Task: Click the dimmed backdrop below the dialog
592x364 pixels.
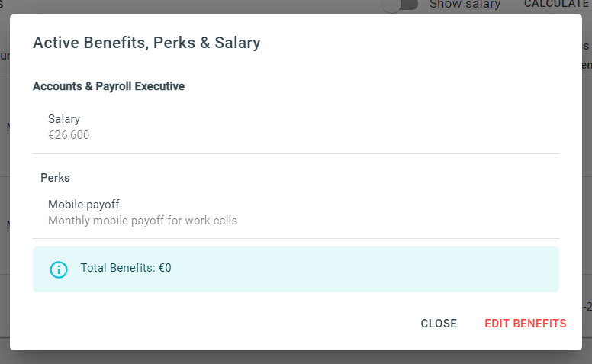Action: [x=296, y=358]
